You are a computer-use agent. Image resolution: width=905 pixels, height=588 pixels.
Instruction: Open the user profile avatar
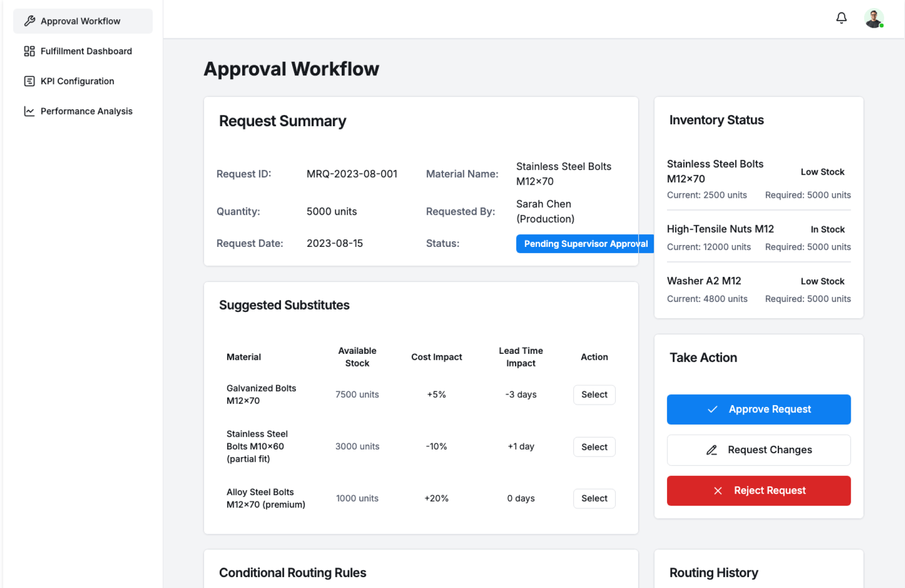[873, 19]
